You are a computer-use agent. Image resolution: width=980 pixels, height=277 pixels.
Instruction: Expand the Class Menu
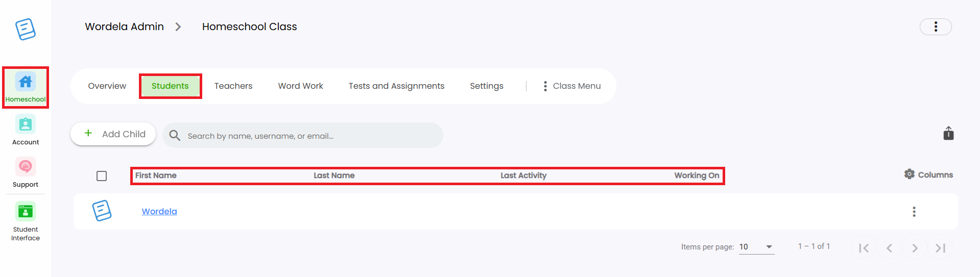[572, 86]
